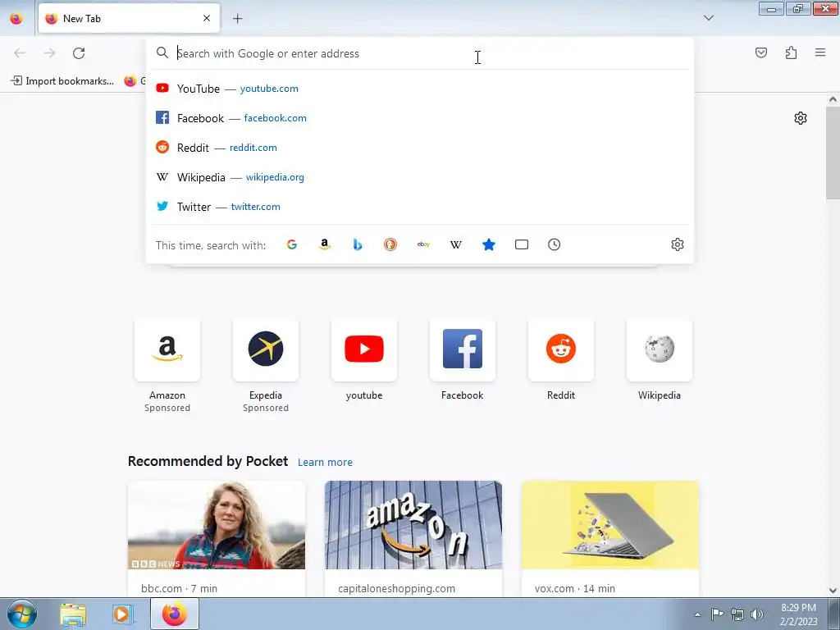
Task: Open Action Center flag tray icon
Action: point(717,614)
